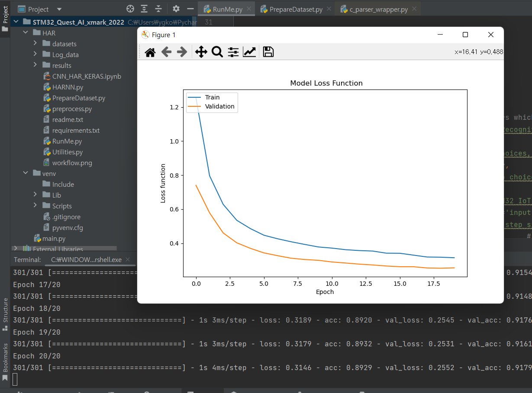The height and width of the screenshot is (393, 532).
Task: Close the terminal shell tab
Action: [x=127, y=259]
